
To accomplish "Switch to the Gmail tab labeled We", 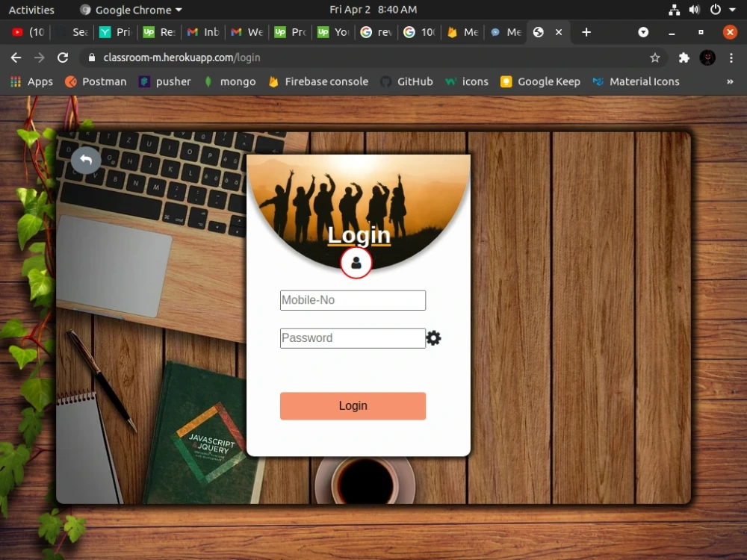I will [247, 32].
